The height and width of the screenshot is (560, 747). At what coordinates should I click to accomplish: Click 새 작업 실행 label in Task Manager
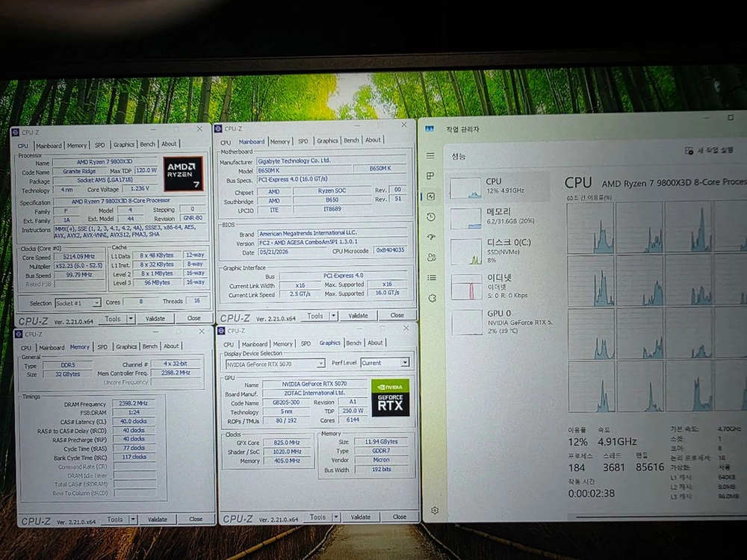715,150
